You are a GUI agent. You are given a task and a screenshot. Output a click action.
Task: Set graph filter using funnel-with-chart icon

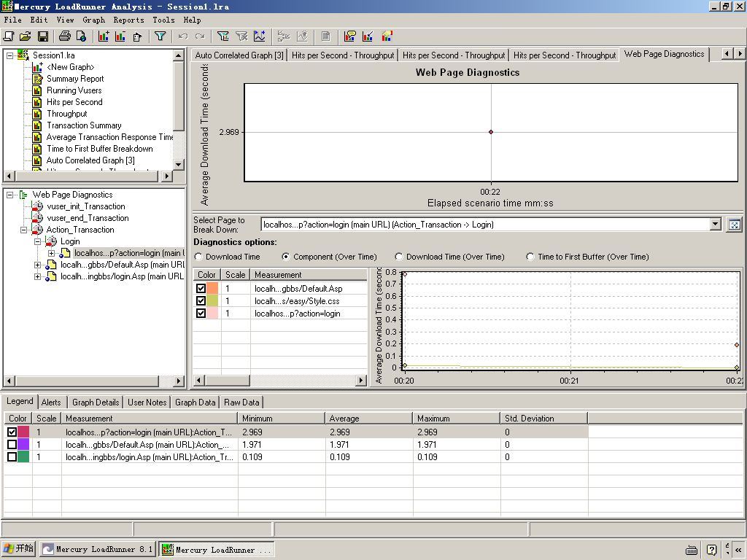click(223, 36)
